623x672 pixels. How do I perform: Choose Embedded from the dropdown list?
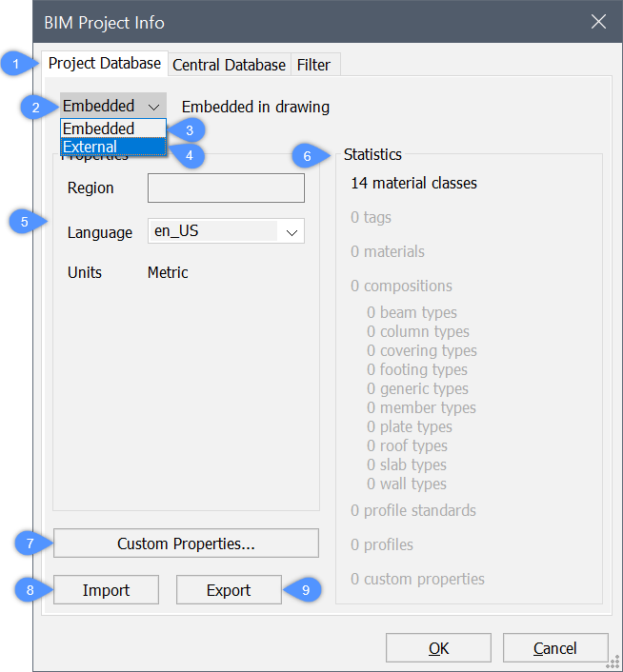click(x=112, y=128)
